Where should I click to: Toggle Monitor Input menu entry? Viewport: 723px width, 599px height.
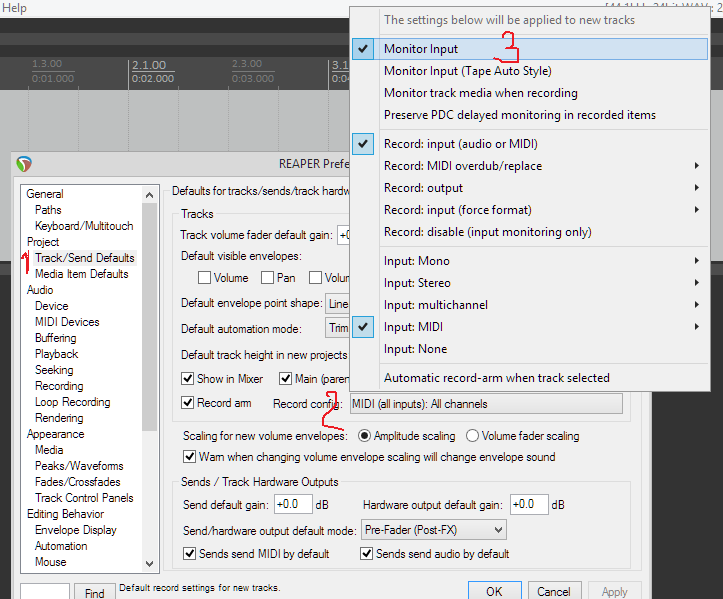pos(529,49)
